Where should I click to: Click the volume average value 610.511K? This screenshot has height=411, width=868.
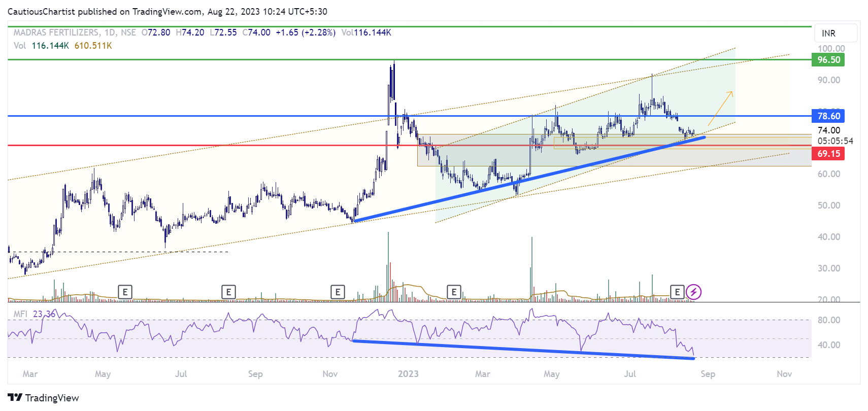(93, 46)
